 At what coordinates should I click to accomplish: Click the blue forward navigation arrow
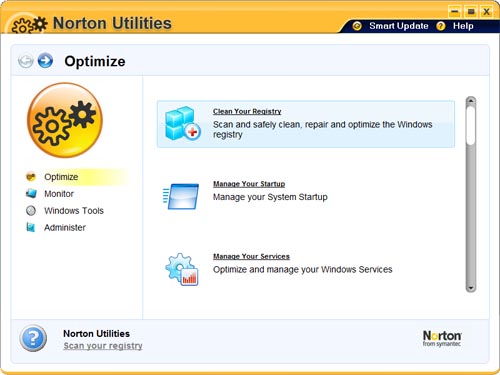pyautogui.click(x=45, y=61)
